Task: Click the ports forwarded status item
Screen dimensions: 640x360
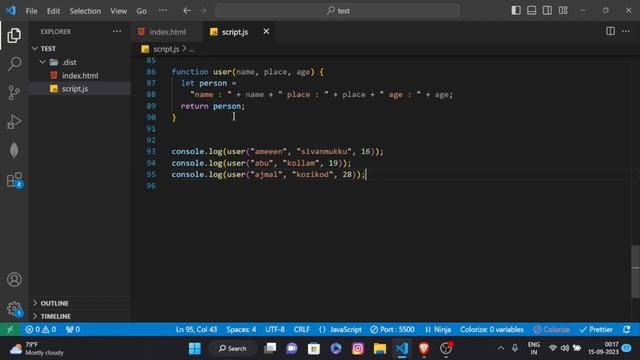Action: (73, 329)
